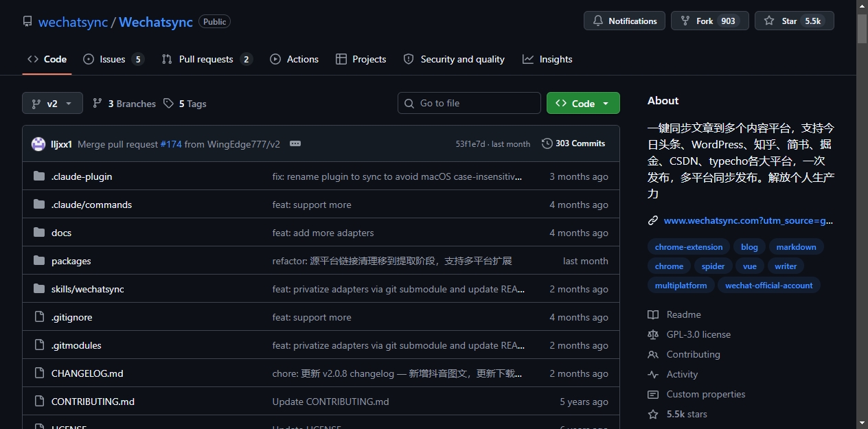The image size is (868, 429).
Task: Select the chrome topic tag
Action: pyautogui.click(x=669, y=266)
